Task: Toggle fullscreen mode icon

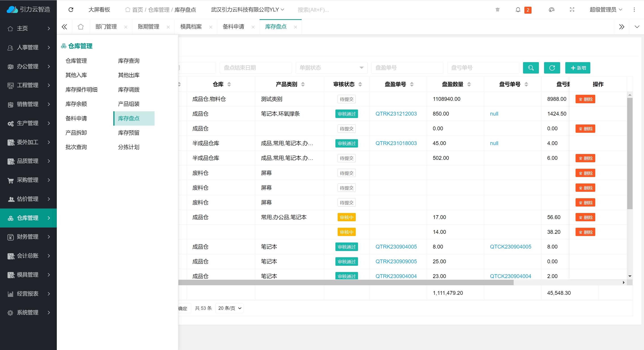Action: click(572, 10)
